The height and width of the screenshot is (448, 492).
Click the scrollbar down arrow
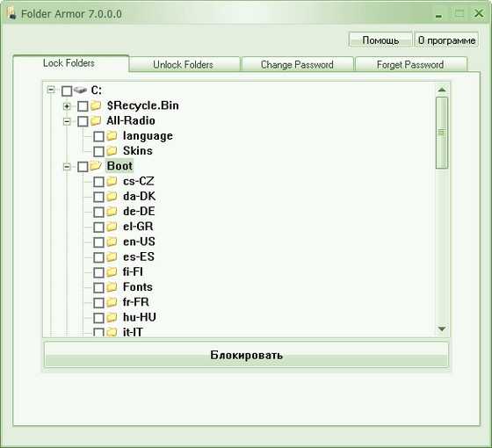pos(442,329)
